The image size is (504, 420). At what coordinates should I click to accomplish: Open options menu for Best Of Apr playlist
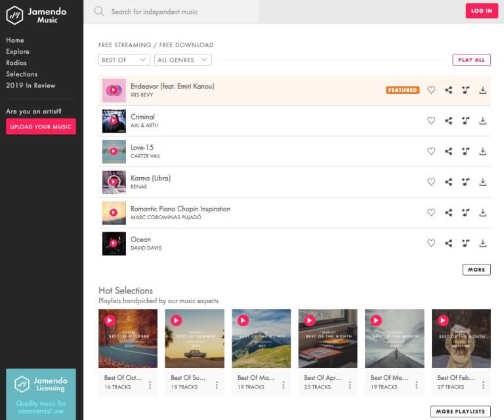point(350,385)
